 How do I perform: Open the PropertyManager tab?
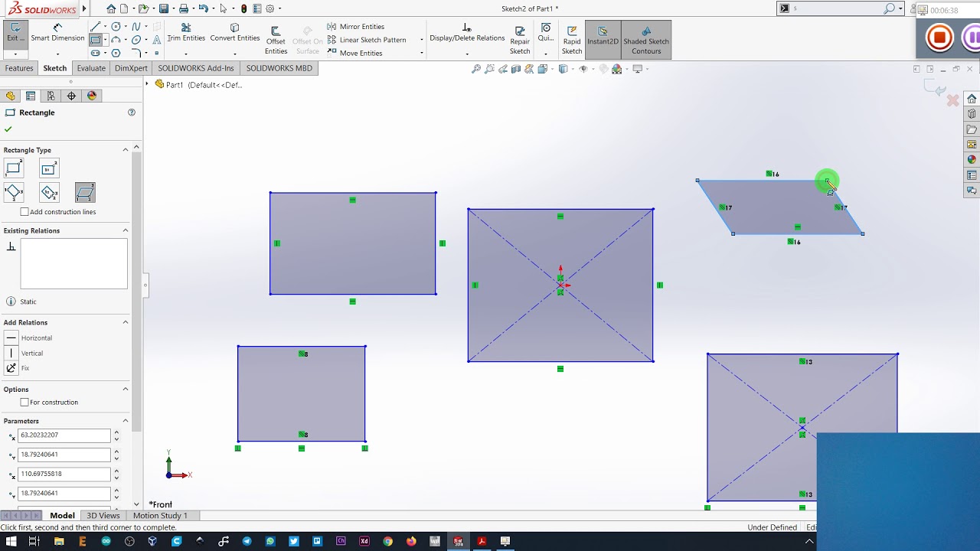coord(31,96)
